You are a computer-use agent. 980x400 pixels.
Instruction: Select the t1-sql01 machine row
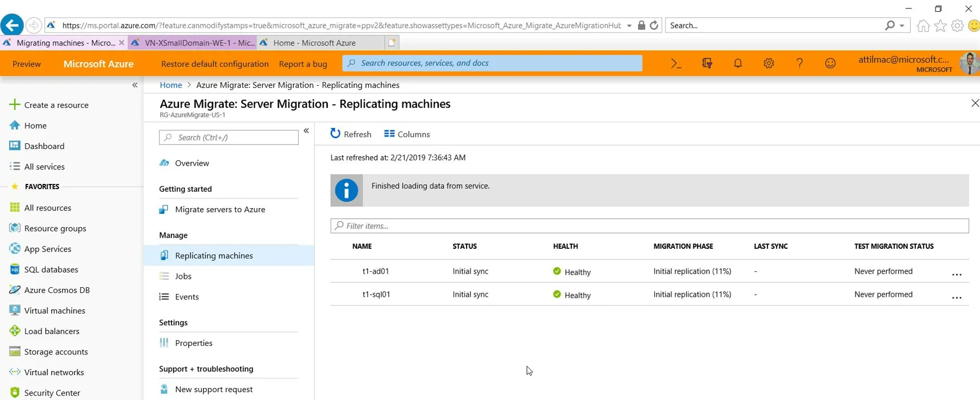[x=649, y=294]
